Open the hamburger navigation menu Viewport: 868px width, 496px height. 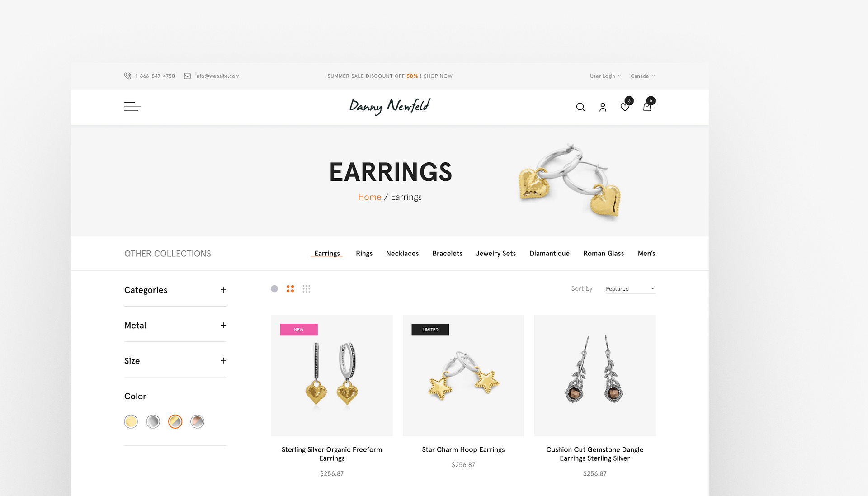(x=132, y=107)
